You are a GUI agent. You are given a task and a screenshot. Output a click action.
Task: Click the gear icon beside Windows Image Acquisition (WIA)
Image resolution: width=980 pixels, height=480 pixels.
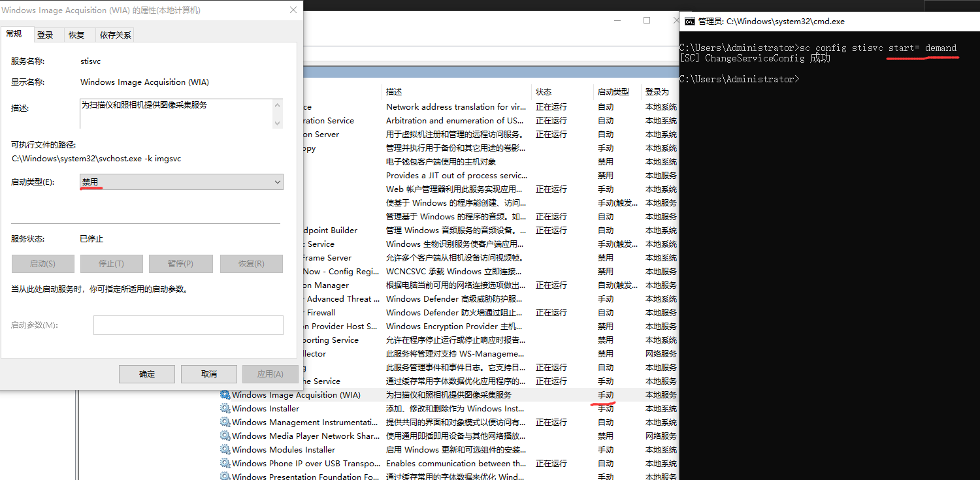[x=225, y=395]
